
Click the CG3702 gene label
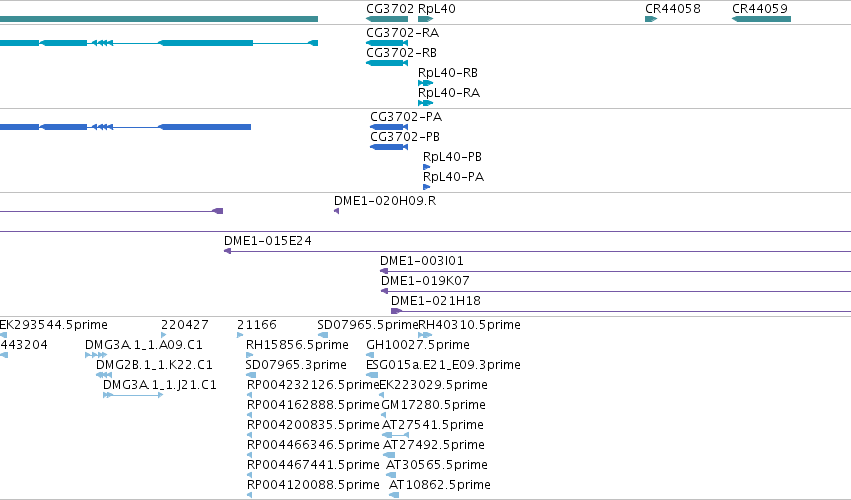tap(390, 9)
